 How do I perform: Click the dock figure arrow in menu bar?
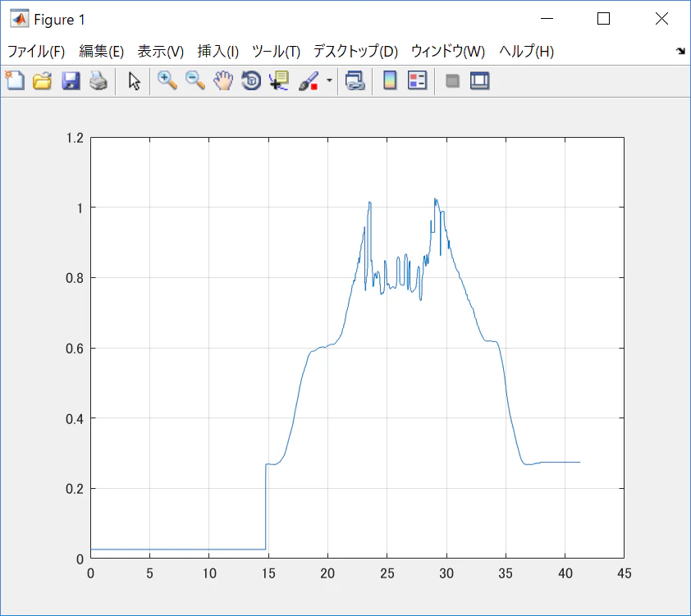[680, 51]
